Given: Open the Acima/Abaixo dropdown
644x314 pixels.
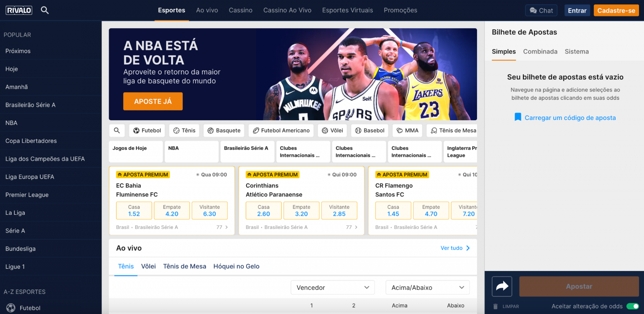Looking at the screenshot, I should pos(427,287).
